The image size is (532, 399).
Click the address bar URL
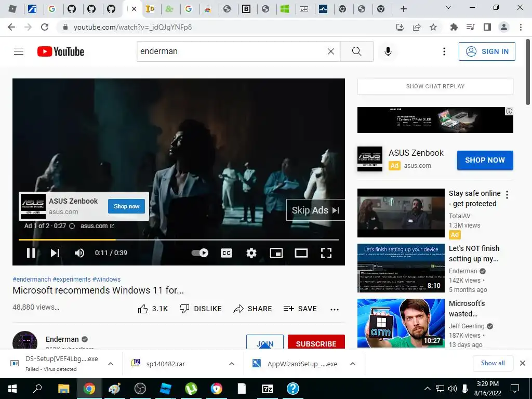pos(132,27)
